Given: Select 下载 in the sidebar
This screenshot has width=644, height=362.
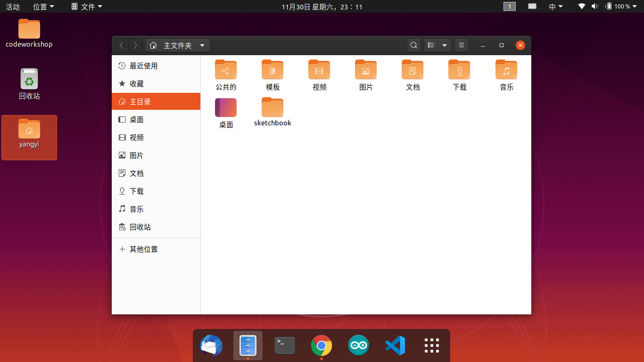Looking at the screenshot, I should coord(156,191).
